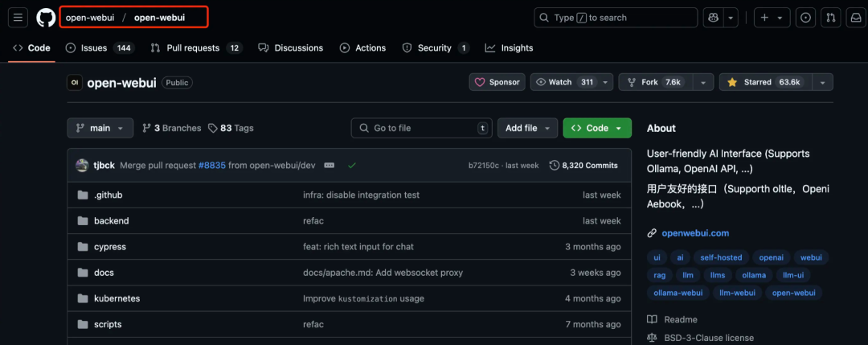Click commit hash b72150c
The image size is (868, 345).
(x=484, y=165)
